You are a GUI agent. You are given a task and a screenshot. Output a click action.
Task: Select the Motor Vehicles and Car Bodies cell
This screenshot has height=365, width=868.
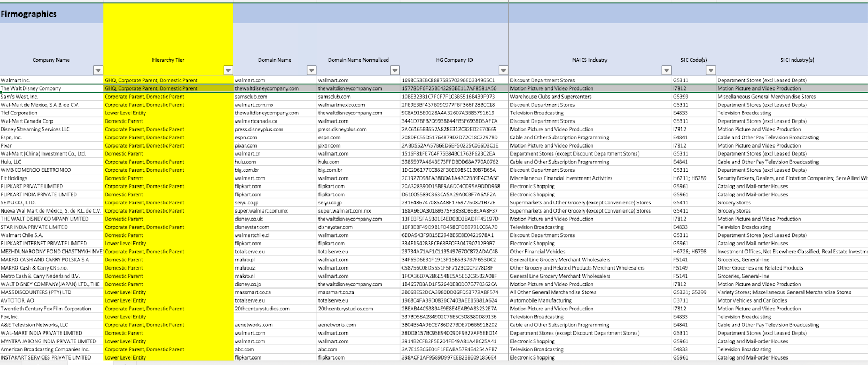click(x=752, y=300)
